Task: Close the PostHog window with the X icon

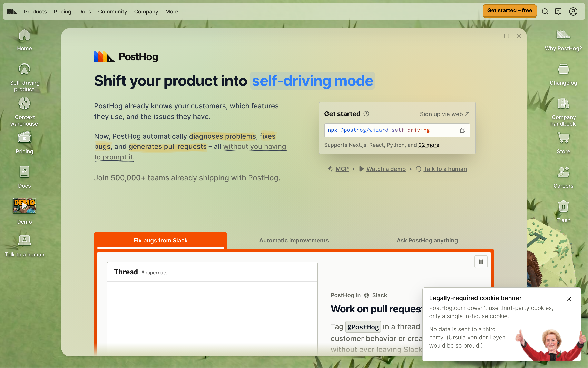Action: point(519,36)
